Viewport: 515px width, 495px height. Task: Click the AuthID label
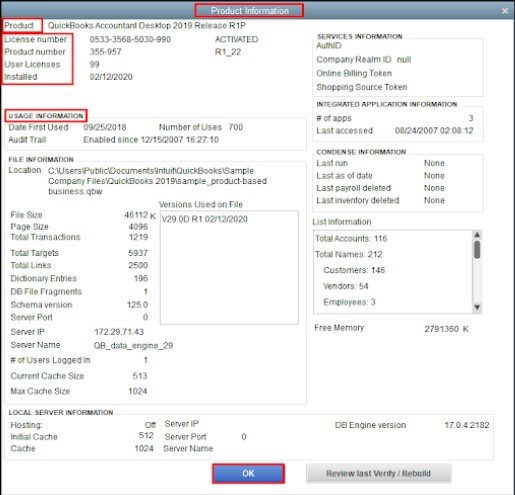329,46
